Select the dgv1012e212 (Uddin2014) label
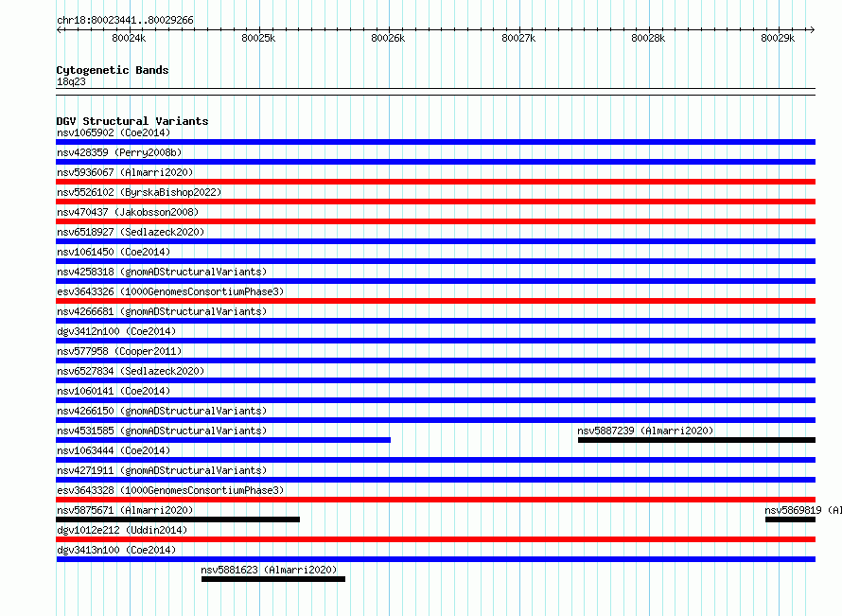Screen dimensions: 842x616 pyautogui.click(x=122, y=530)
